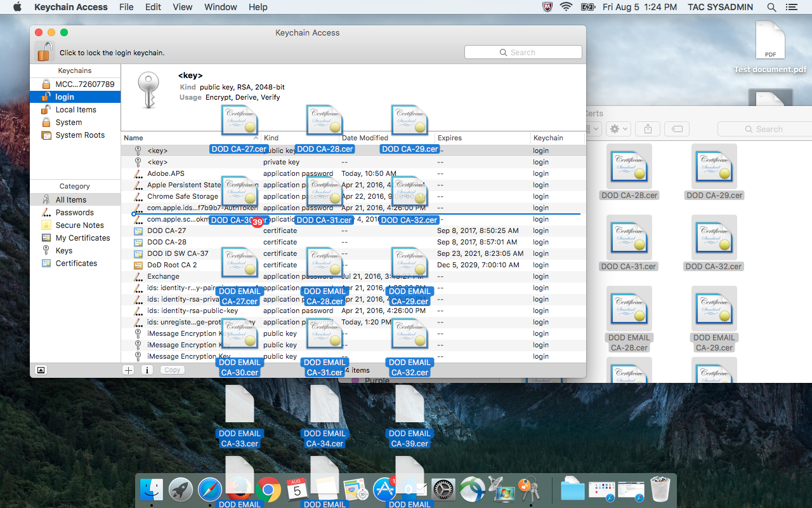Screen dimensions: 812x508
Task: Click the McAfee shield menu bar icon
Action: click(x=547, y=7)
